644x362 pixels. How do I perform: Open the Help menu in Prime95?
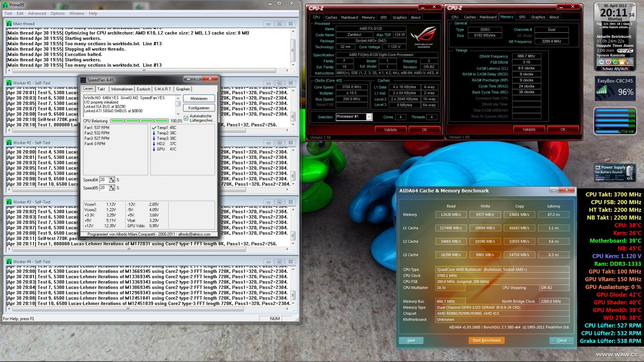93,13
